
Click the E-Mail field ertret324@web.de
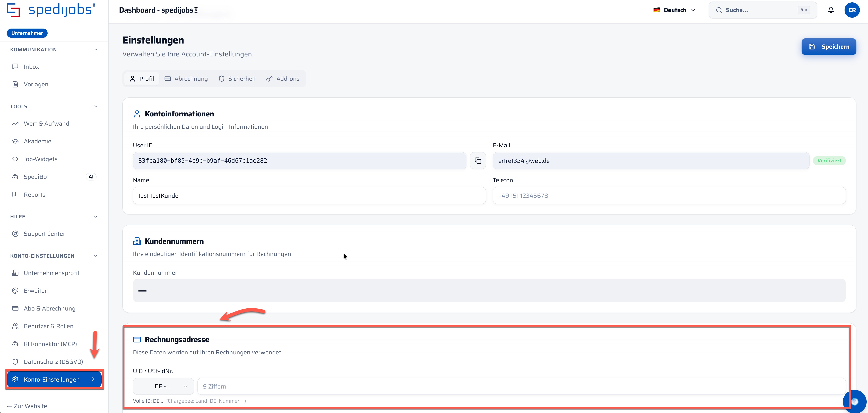pos(651,160)
